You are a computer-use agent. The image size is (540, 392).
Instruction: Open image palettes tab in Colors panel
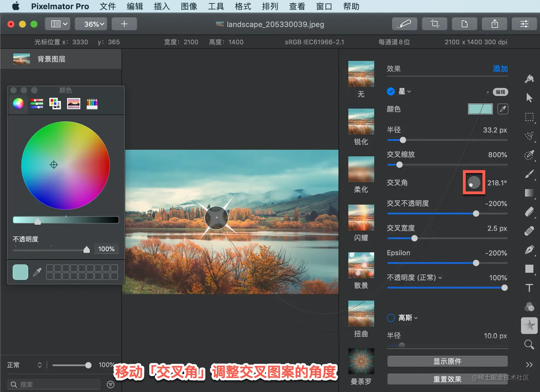click(x=74, y=103)
